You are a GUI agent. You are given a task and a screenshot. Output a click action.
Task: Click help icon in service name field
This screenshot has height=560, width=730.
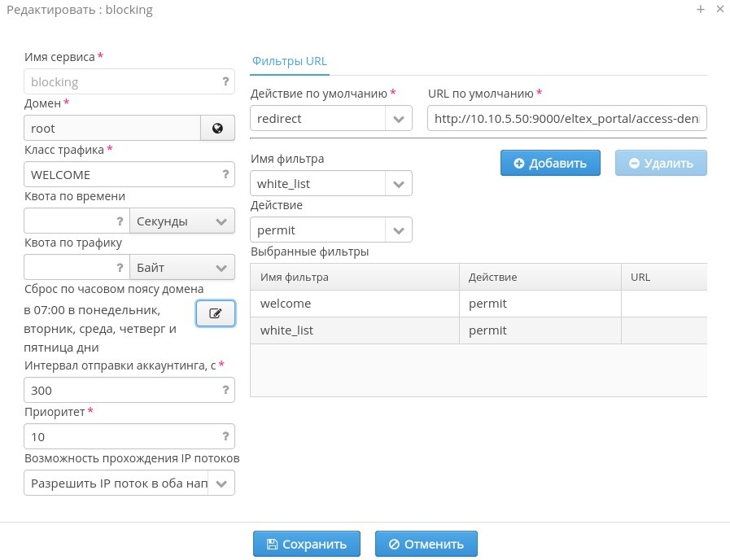pyautogui.click(x=225, y=81)
